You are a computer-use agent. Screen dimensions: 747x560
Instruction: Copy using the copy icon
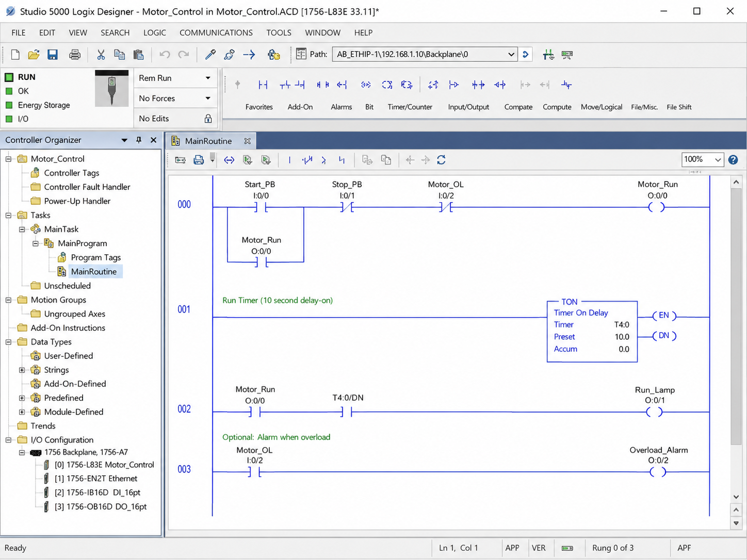119,55
